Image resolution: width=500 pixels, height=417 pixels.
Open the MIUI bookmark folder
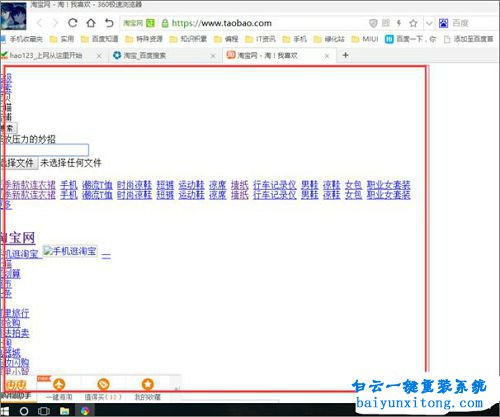365,39
